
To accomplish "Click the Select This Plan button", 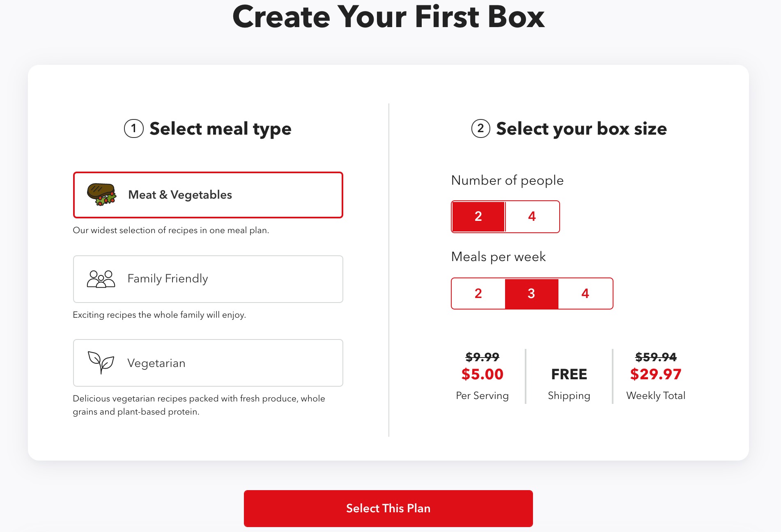I will (388, 508).
